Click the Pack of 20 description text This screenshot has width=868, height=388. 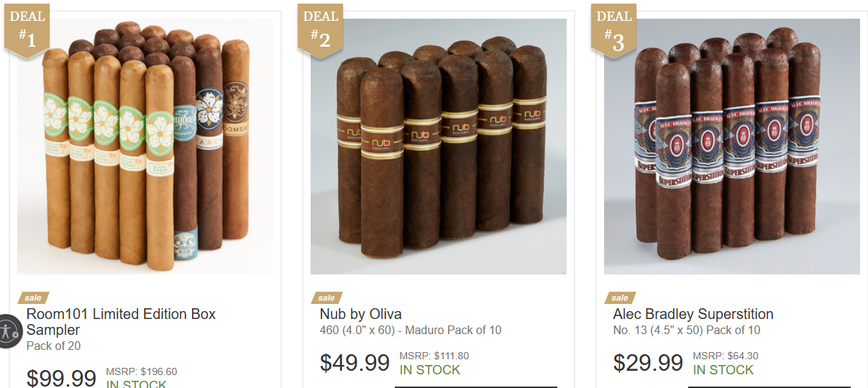(53, 346)
